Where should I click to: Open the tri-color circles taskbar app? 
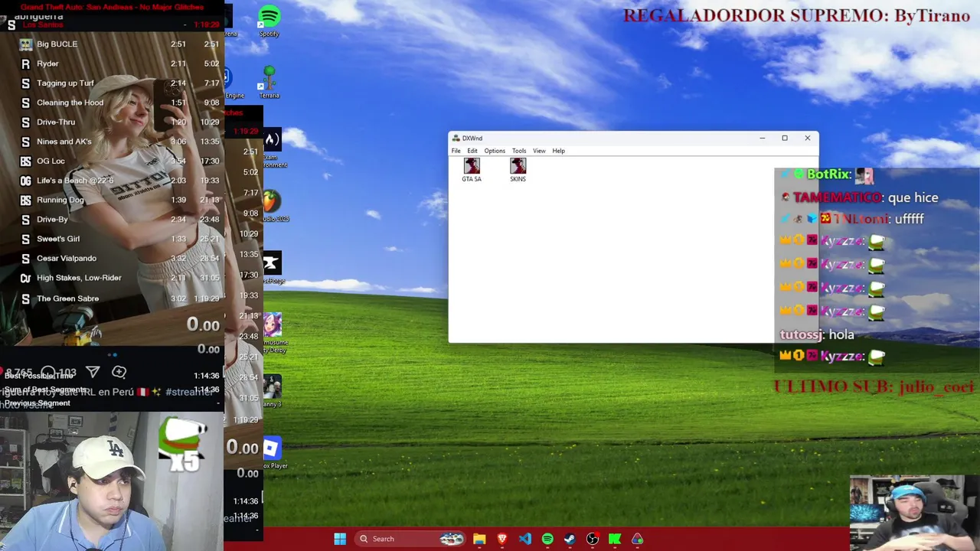(x=637, y=539)
